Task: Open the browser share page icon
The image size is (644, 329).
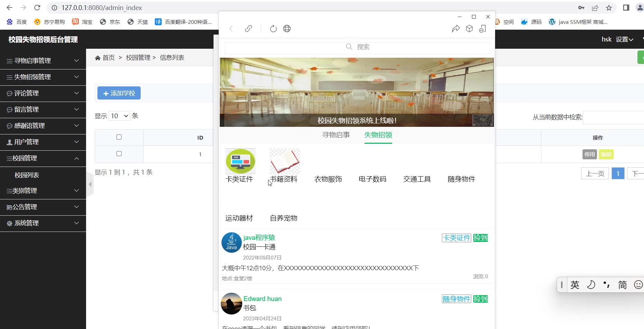Action: (595, 8)
